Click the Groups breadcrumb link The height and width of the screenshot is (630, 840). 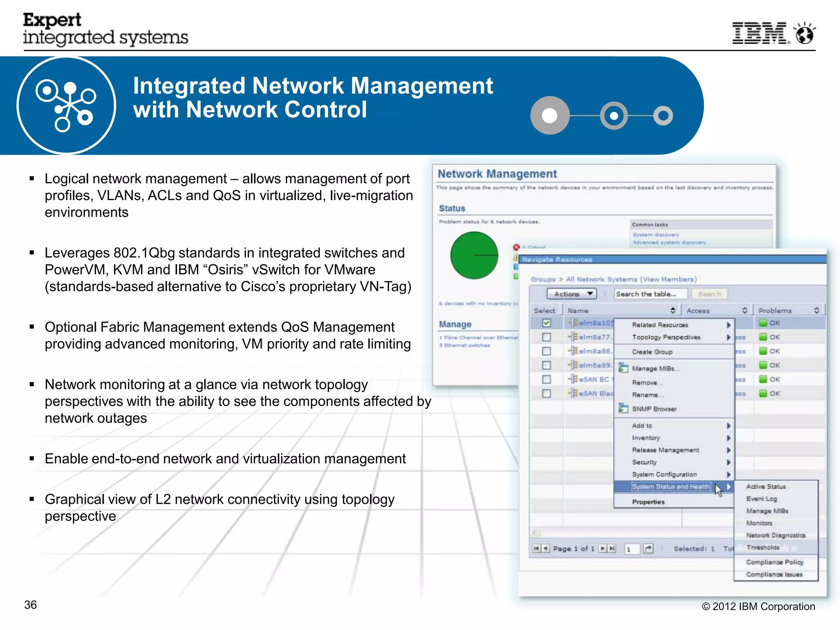[x=543, y=279]
